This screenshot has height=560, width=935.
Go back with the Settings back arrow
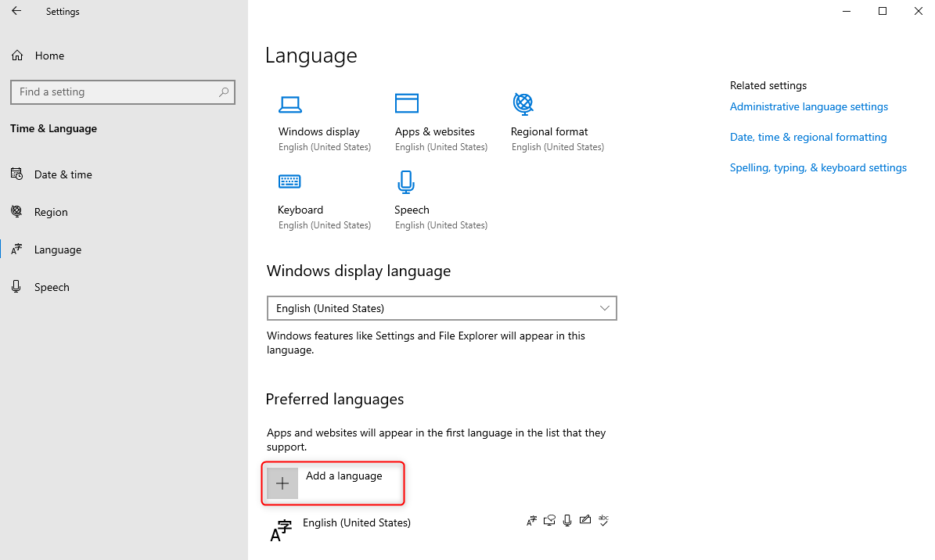click(16, 11)
